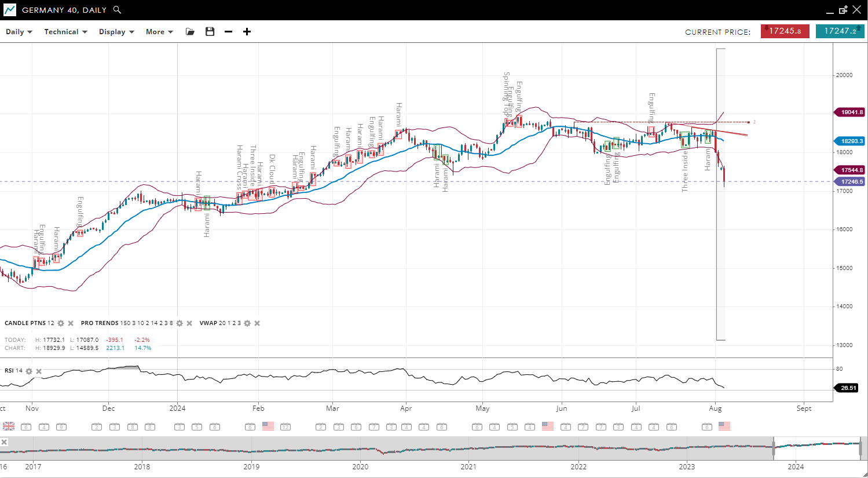Click the teal buy price 17247.2
Screen dimensions: 868x478
840,31
